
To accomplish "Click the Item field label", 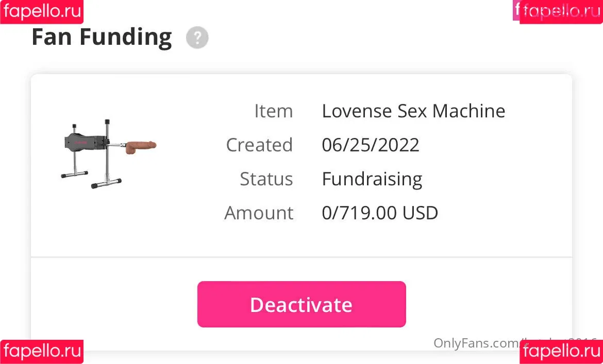I will coord(273,111).
